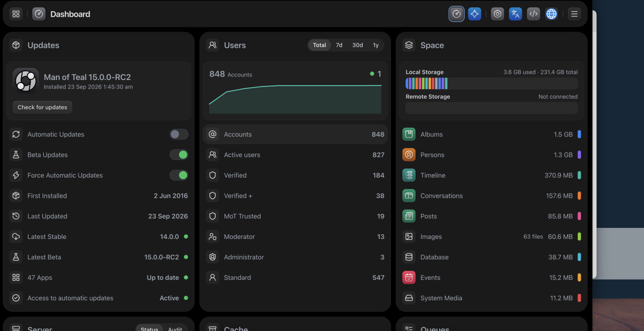This screenshot has height=331, width=644.
Task: Click the Check for updates button
Action: (x=42, y=107)
